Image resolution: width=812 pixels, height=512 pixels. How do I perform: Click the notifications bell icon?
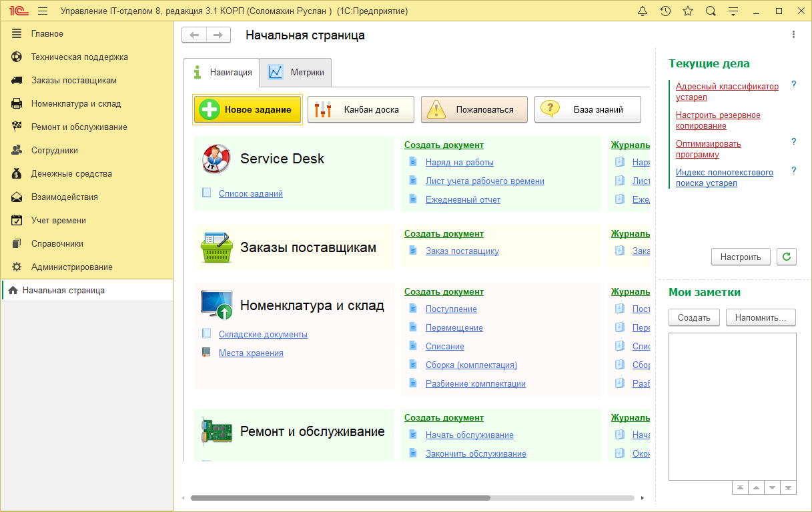[x=643, y=11]
